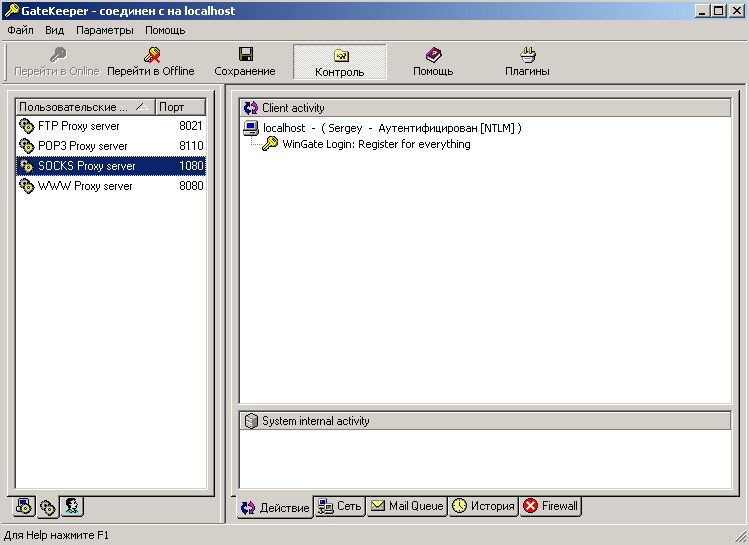The width and height of the screenshot is (749, 545).
Task: Click port value 1080
Action: (x=191, y=166)
